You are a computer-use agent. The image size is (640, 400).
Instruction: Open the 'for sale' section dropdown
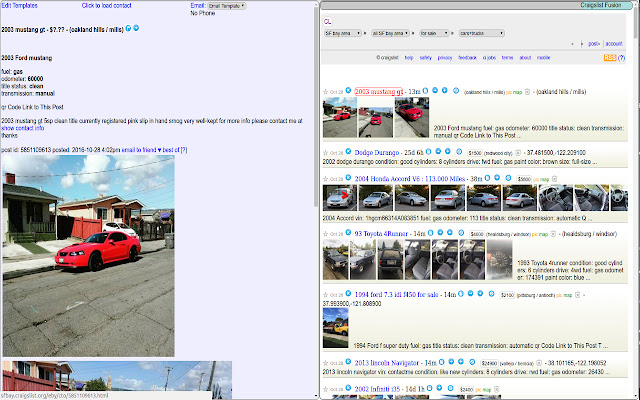pyautogui.click(x=434, y=33)
